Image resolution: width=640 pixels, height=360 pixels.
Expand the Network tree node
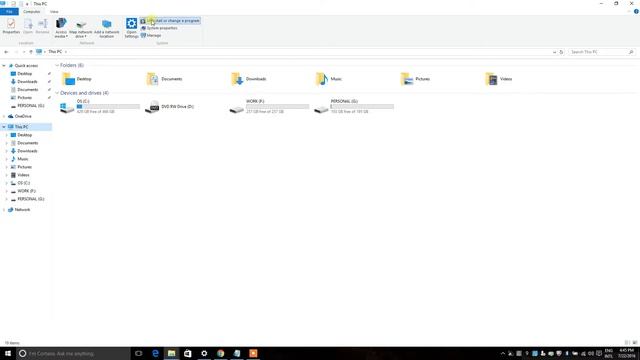(4, 210)
